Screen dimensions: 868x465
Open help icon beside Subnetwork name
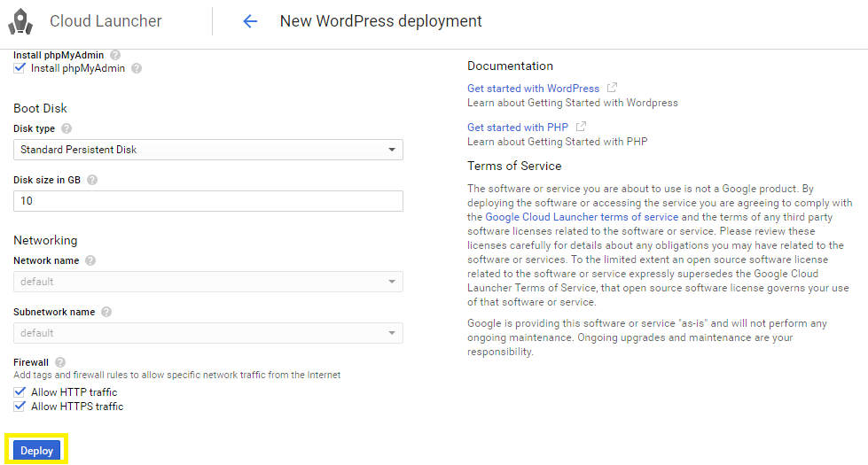[x=106, y=312]
